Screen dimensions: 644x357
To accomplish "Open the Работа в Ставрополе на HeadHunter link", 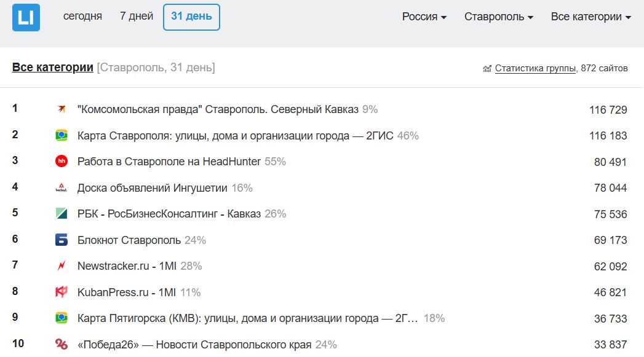I will tap(169, 162).
